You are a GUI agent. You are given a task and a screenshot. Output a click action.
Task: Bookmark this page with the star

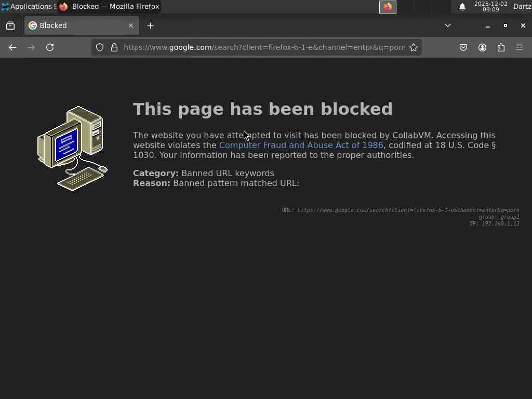(413, 47)
